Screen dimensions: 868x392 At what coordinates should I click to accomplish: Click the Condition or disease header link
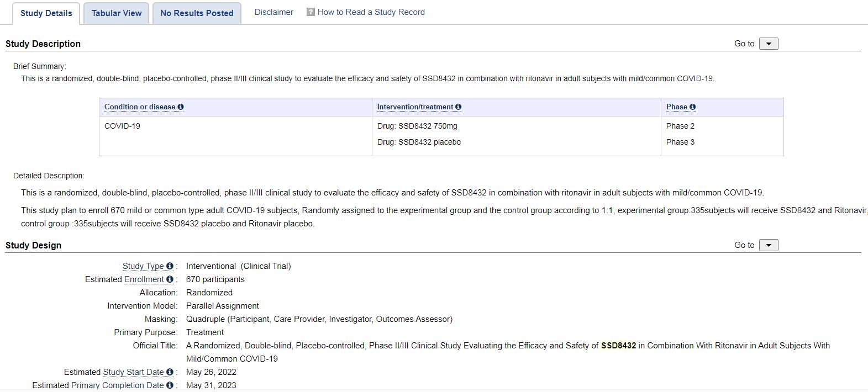click(140, 107)
